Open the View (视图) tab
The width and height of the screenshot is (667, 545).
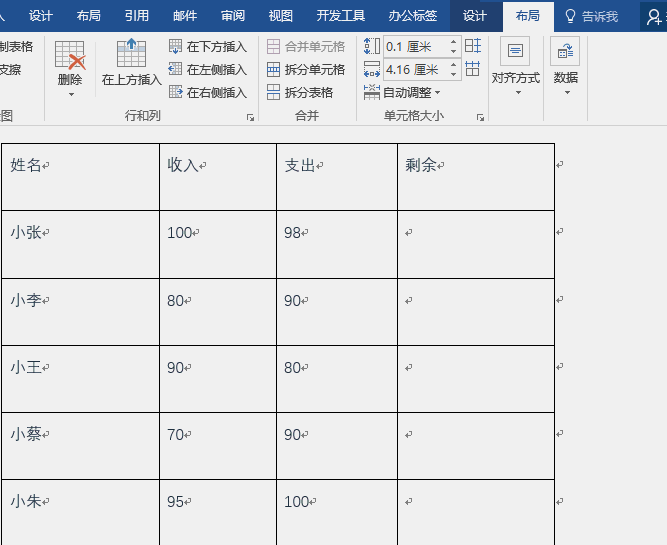[x=281, y=16]
